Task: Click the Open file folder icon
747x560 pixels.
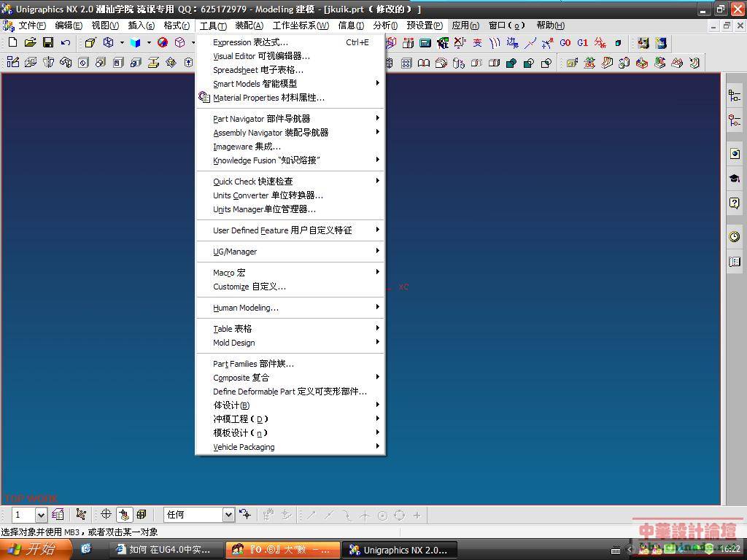Action: tap(31, 42)
